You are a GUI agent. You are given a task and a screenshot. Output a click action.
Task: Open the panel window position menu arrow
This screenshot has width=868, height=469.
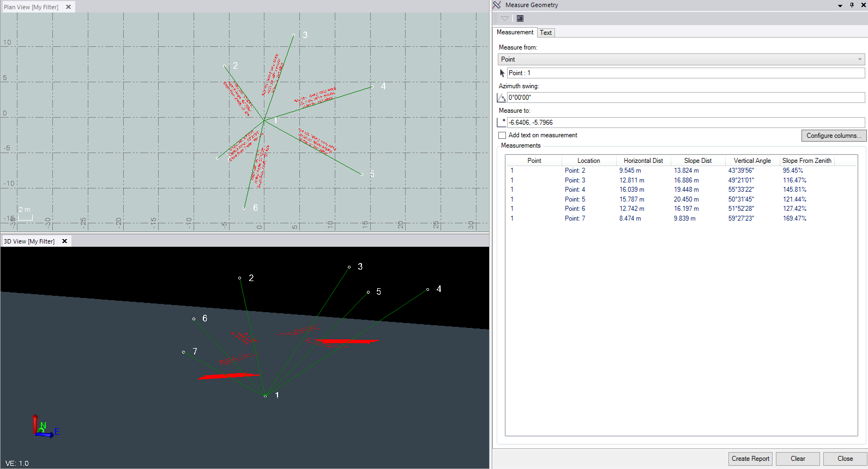840,5
